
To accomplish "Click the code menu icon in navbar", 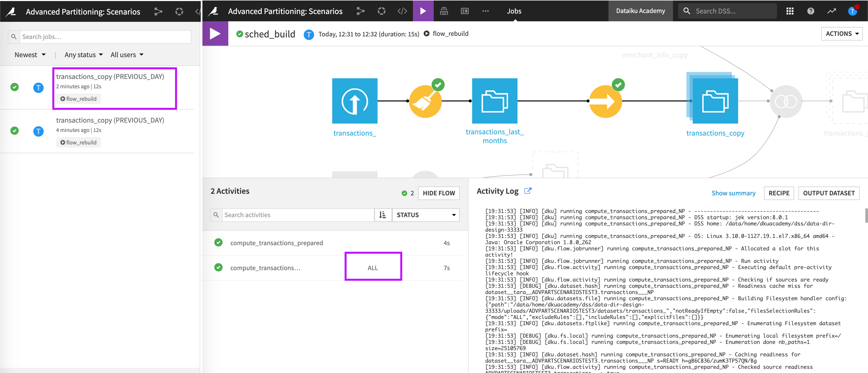I will point(402,11).
